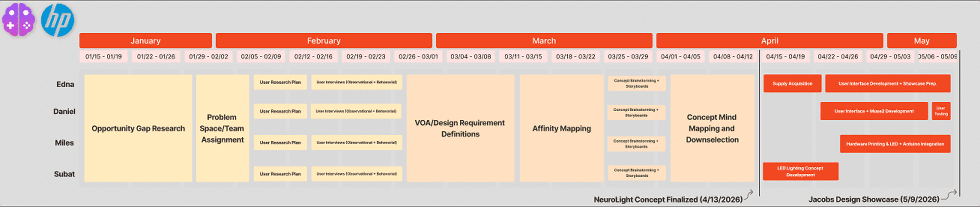Click the 02/05 - 02/09 week cell

[261, 57]
